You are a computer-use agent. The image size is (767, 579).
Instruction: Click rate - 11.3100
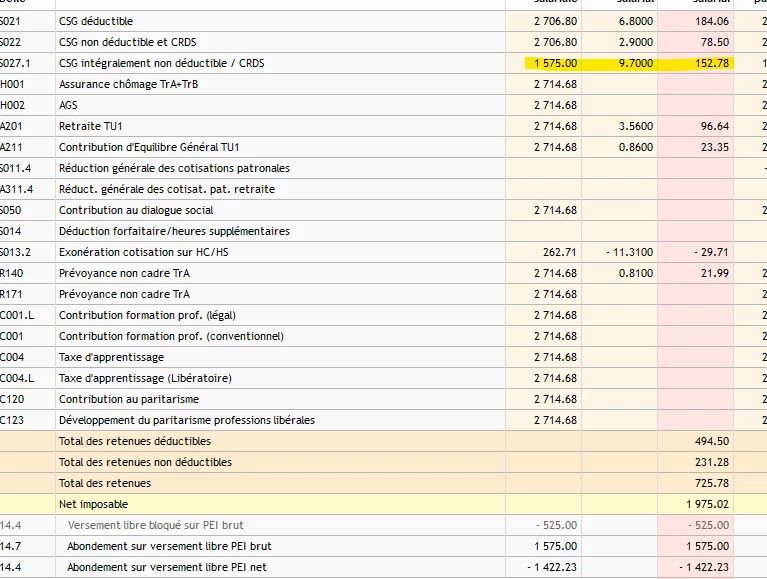tap(630, 252)
